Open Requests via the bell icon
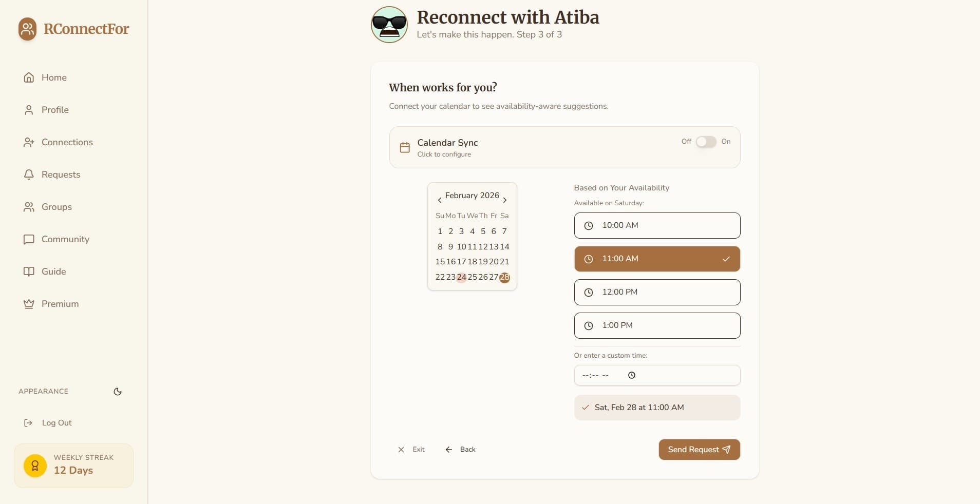The image size is (980, 504). (29, 175)
